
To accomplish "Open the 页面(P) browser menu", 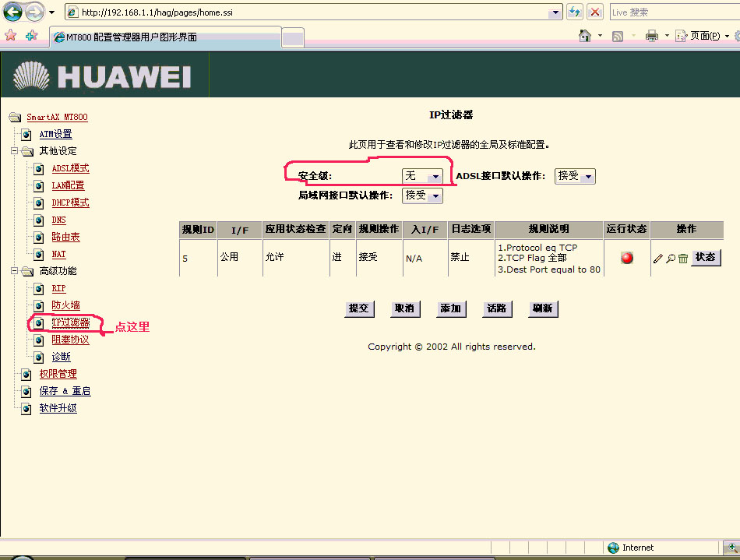I will click(x=704, y=36).
